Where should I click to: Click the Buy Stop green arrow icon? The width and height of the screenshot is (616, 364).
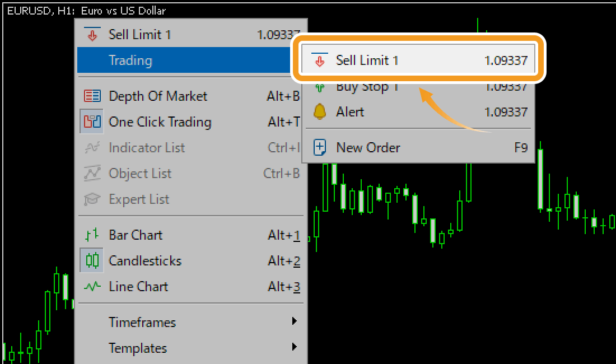pyautogui.click(x=319, y=85)
